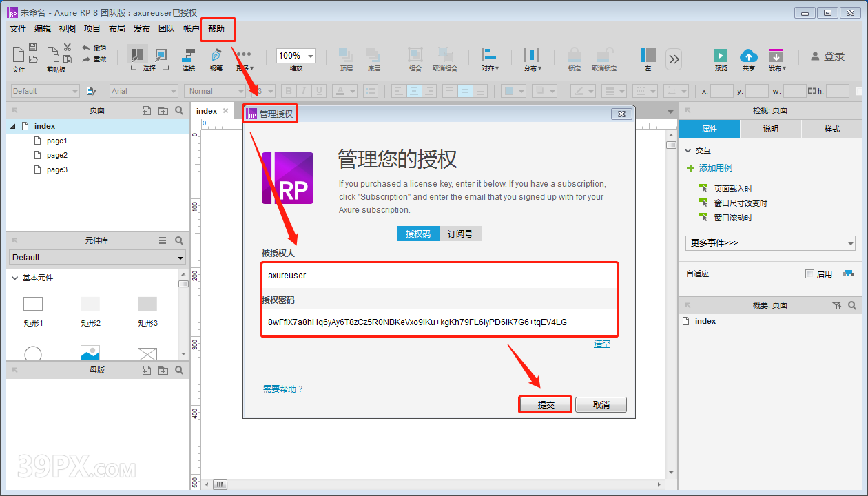Click the Preview (预览) play icon
Viewport: 868px width, 496px height.
721,56
